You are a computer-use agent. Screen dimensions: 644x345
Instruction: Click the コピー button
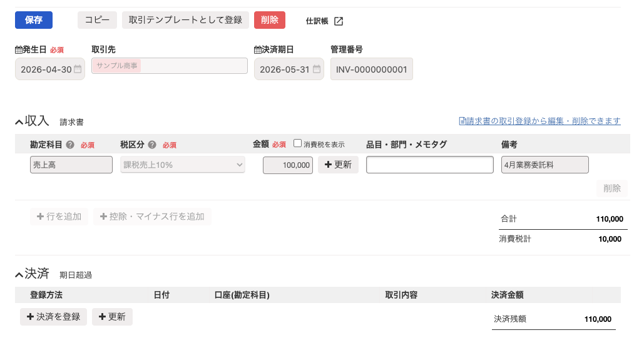[x=98, y=20]
